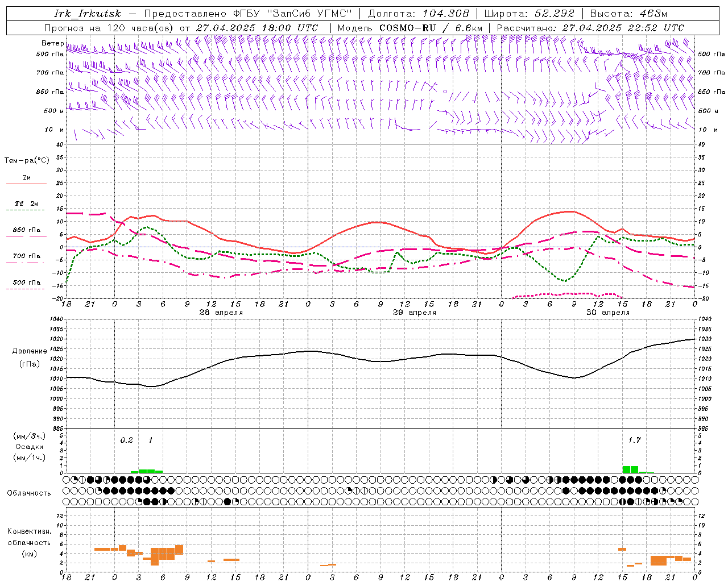Click the 0.2 precipitation value

click(126, 440)
